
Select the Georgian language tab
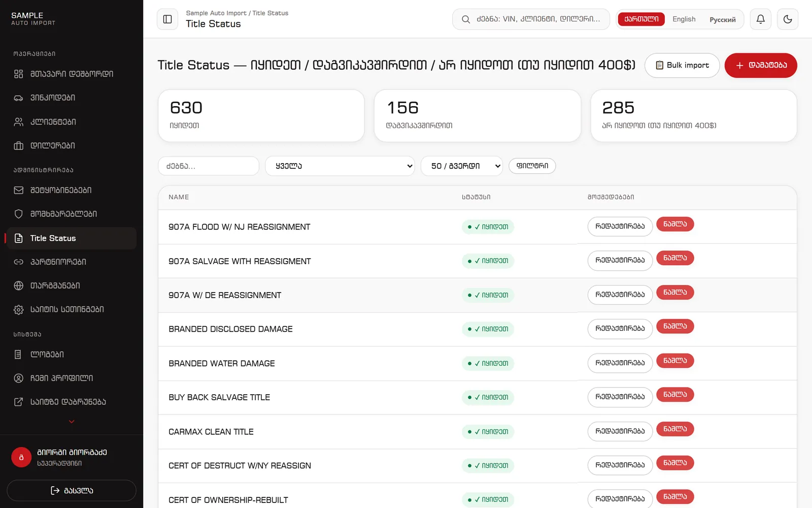(x=641, y=19)
